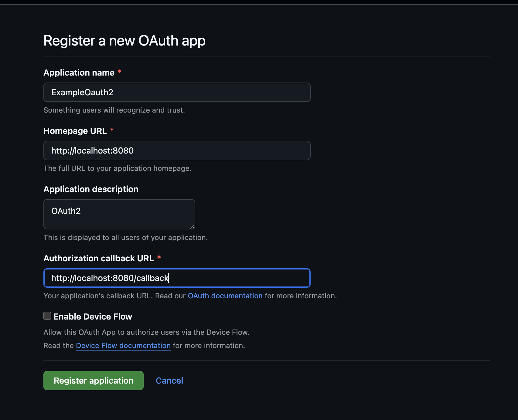Viewport: 518px width, 420px height.
Task: Focus the Homepage URL text box
Action: (x=177, y=151)
